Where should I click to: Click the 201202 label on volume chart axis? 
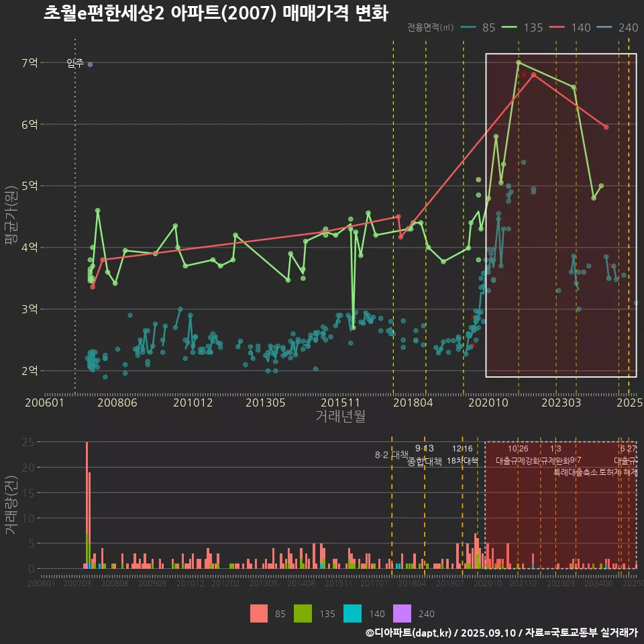coord(225,583)
